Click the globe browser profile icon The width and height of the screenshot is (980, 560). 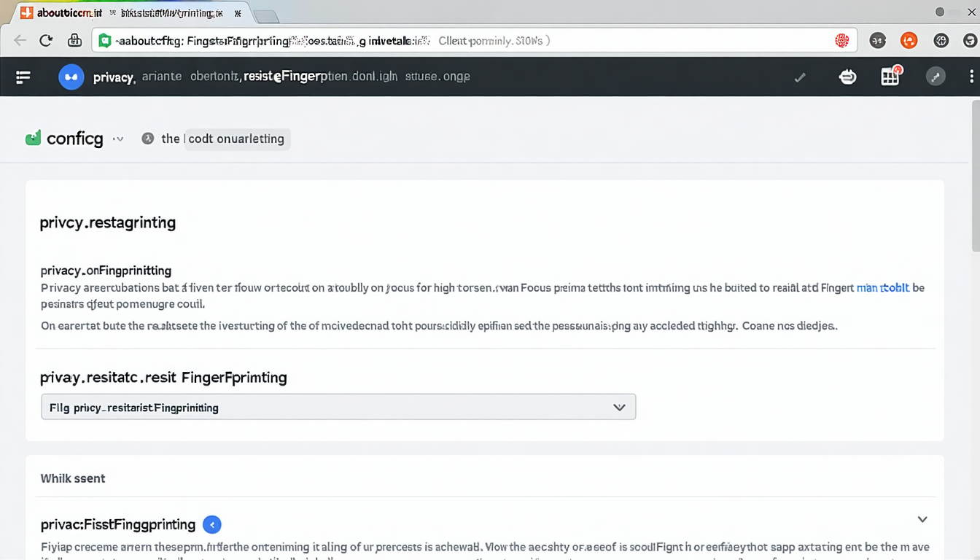[941, 40]
